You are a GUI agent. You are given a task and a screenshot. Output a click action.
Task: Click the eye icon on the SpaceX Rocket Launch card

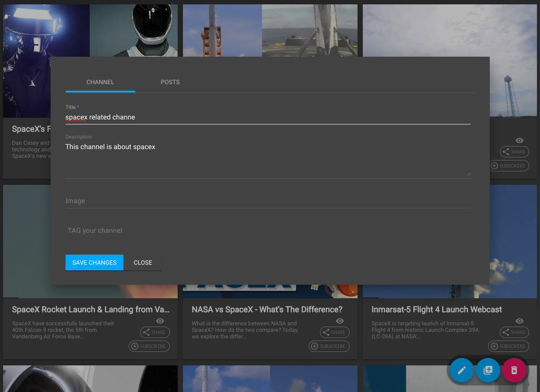click(x=160, y=321)
